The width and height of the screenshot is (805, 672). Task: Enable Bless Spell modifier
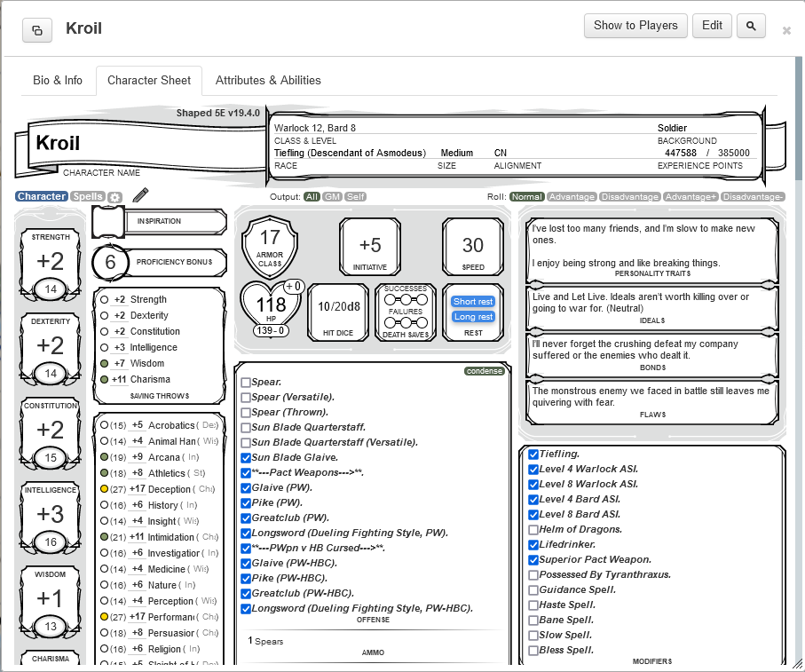click(x=533, y=651)
